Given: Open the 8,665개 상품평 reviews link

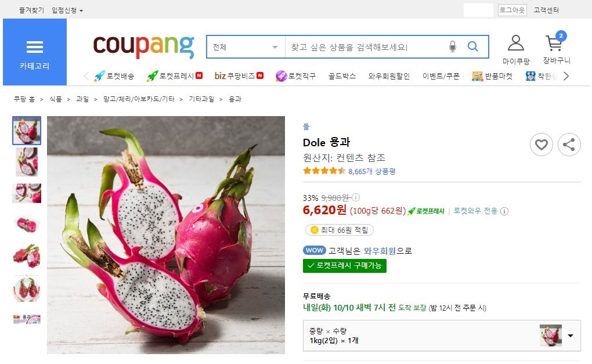Looking at the screenshot, I should (x=372, y=171).
